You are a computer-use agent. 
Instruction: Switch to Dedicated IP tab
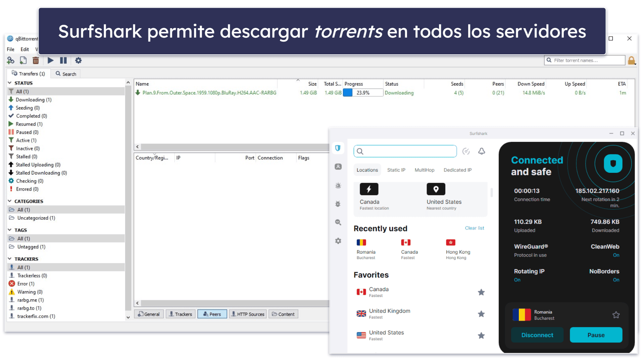click(457, 170)
